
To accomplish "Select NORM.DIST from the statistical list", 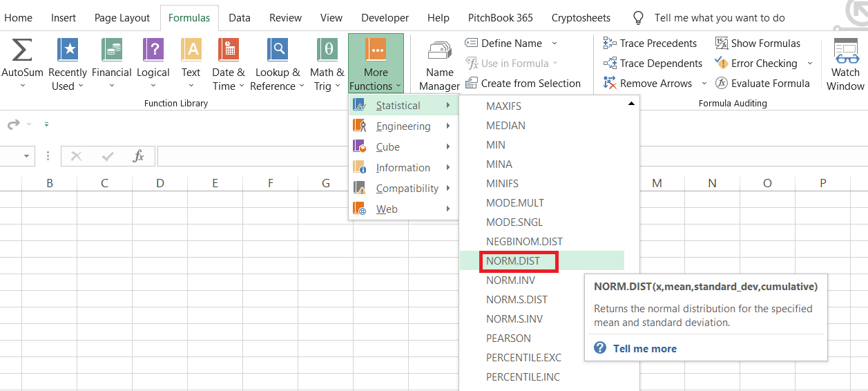I will point(513,261).
